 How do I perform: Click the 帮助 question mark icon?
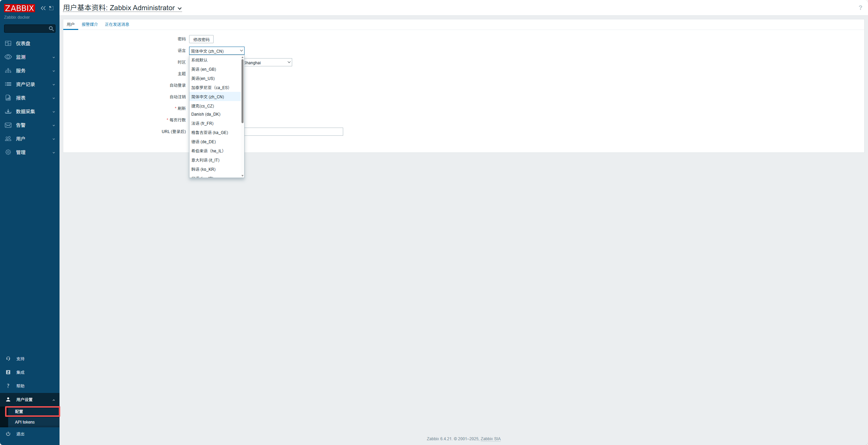[8, 386]
